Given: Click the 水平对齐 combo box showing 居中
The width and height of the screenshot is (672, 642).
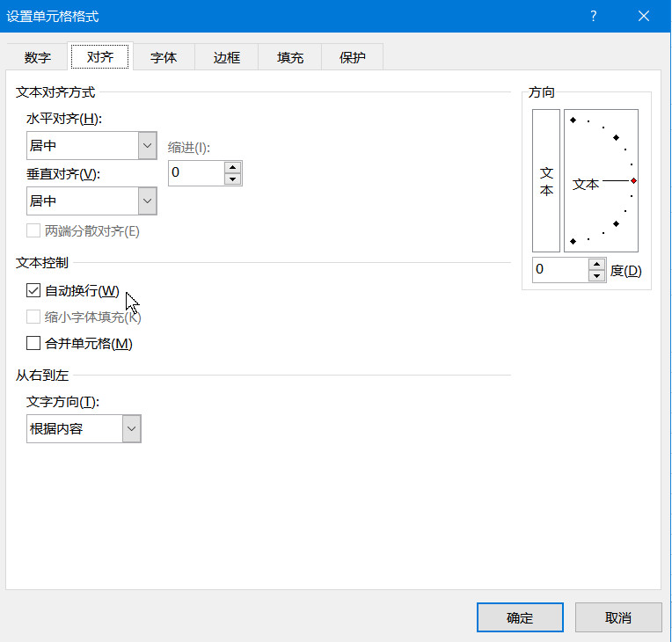Looking at the screenshot, I should pyautogui.click(x=91, y=146).
